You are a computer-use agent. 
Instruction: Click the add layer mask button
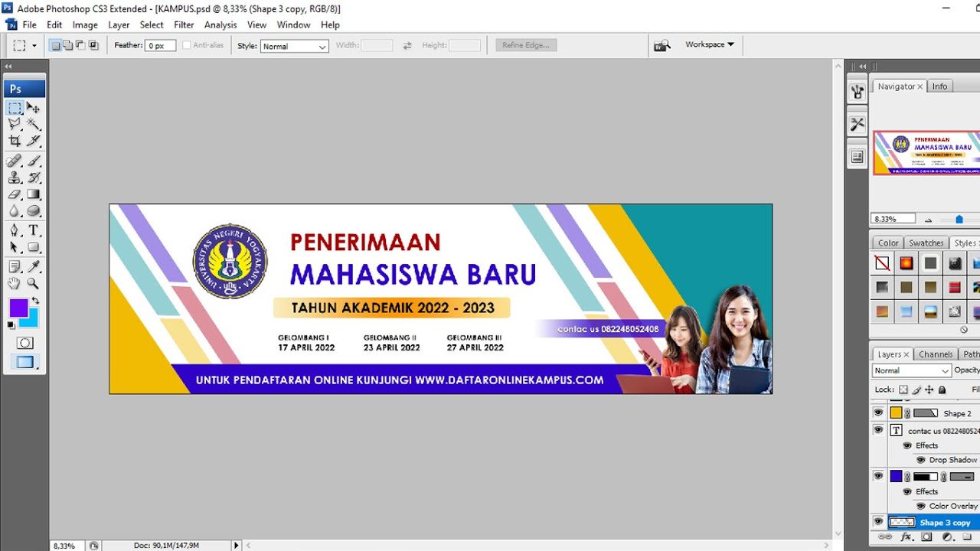(x=926, y=537)
